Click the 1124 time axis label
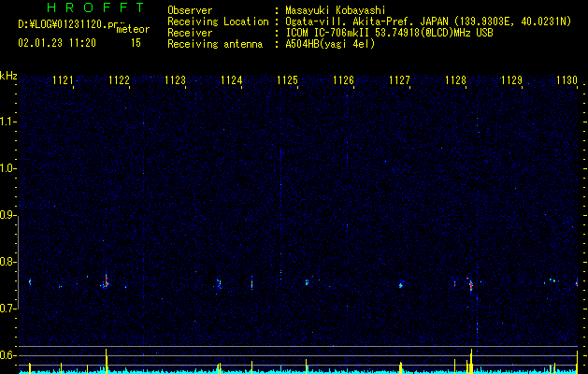This screenshot has width=588, height=374. (232, 80)
